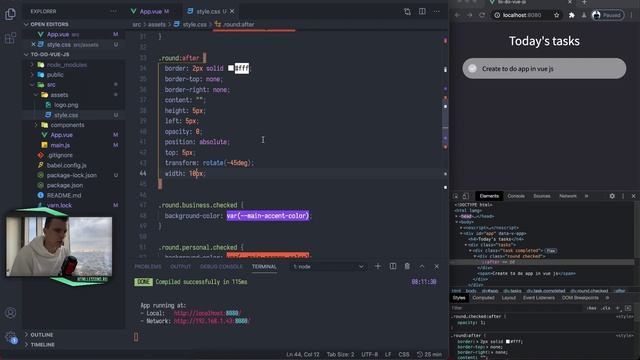Open the Extensions view in activity bar

click(x=10, y=38)
